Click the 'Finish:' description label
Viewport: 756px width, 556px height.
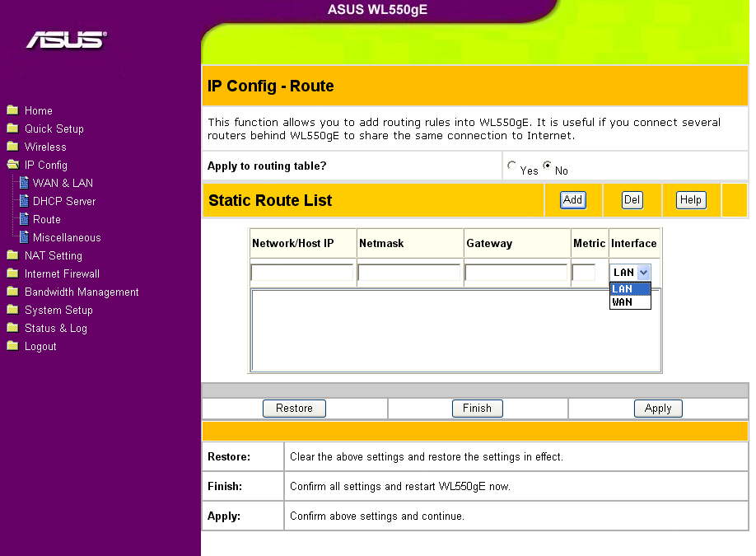(225, 486)
